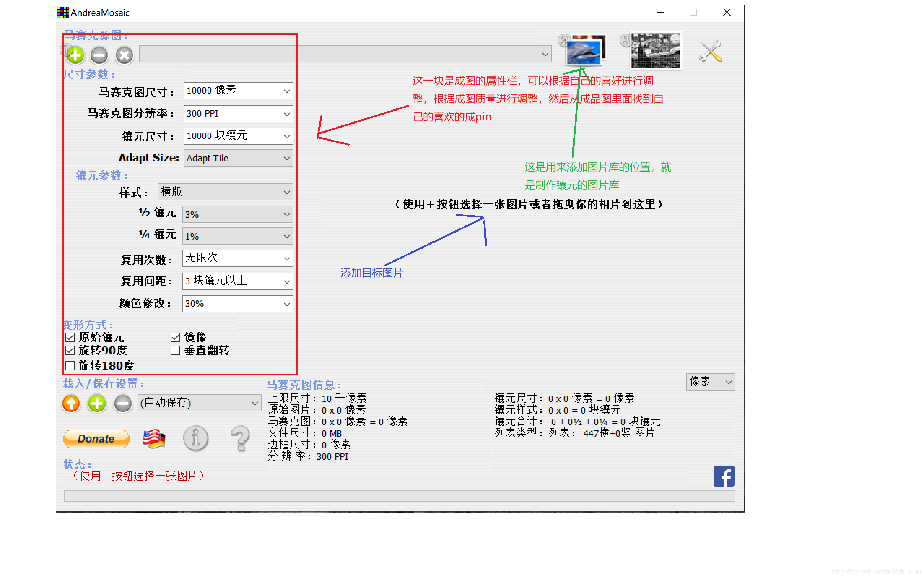Click the 载入/保存设置 heading
The image size is (924, 578).
click(104, 383)
